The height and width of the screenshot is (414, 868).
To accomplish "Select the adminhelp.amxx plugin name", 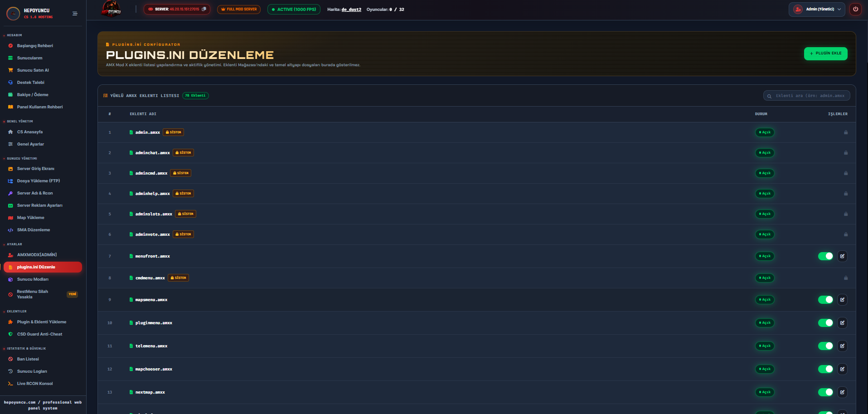I will (x=152, y=194).
